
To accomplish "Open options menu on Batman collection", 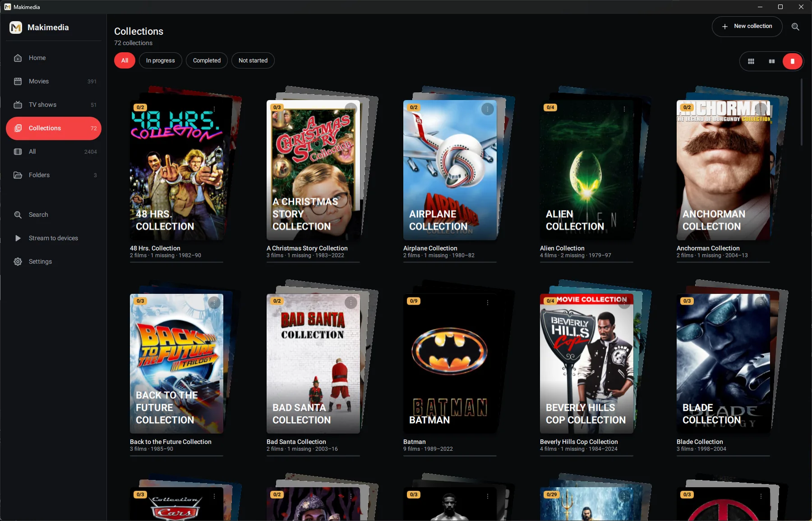I will click(488, 303).
